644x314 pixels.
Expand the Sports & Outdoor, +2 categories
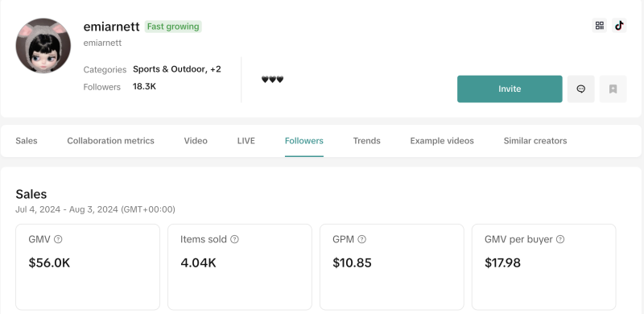pyautogui.click(x=177, y=69)
